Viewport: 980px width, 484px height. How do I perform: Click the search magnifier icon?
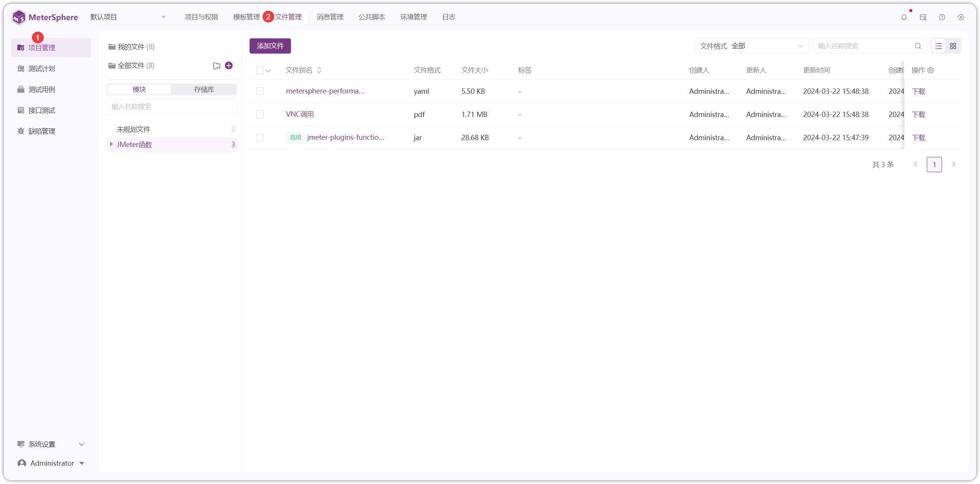(x=918, y=46)
